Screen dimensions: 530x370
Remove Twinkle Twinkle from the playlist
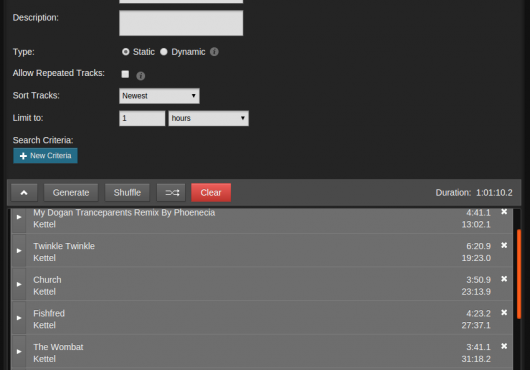tap(504, 245)
